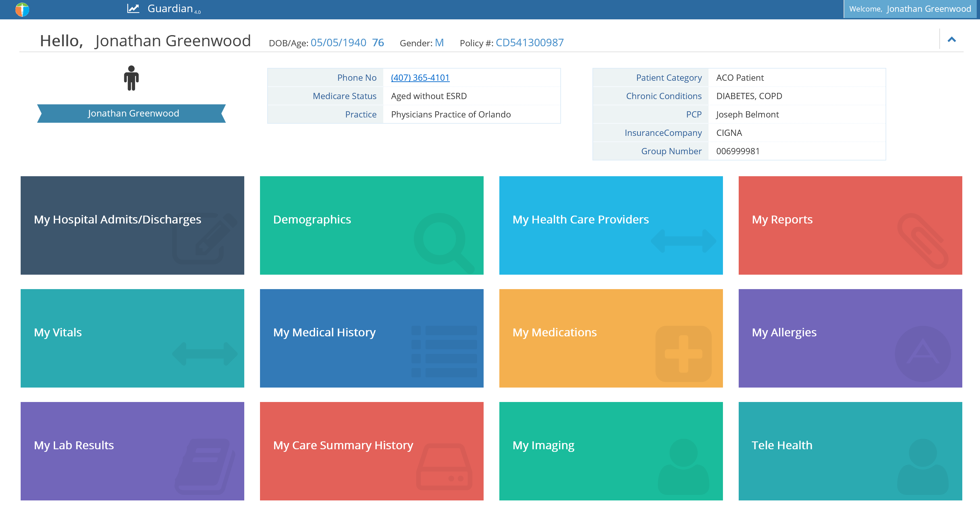Click the InsuranceCompany value CIGNA
The width and height of the screenshot is (980, 507).
tap(729, 133)
